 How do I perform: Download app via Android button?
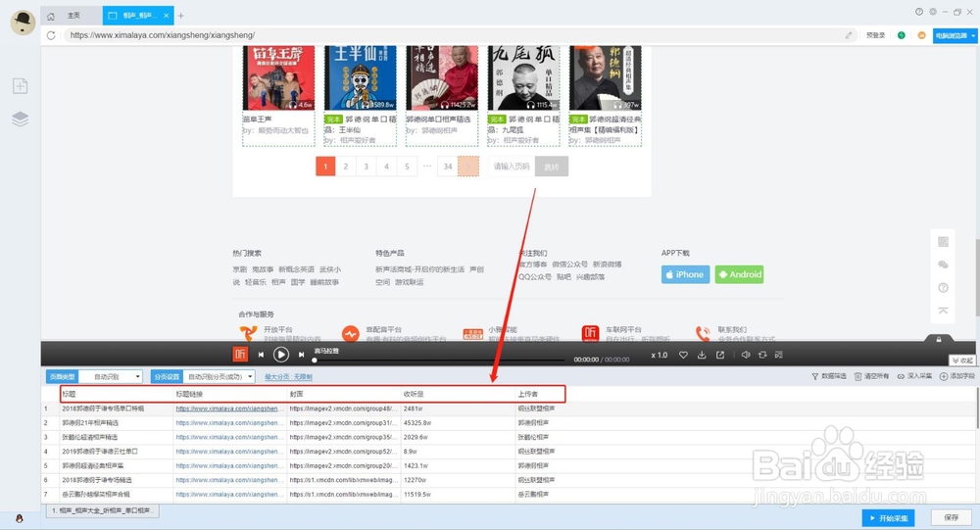point(739,274)
